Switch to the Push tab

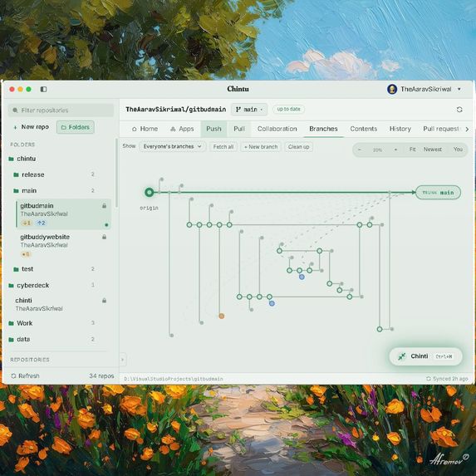(x=213, y=129)
